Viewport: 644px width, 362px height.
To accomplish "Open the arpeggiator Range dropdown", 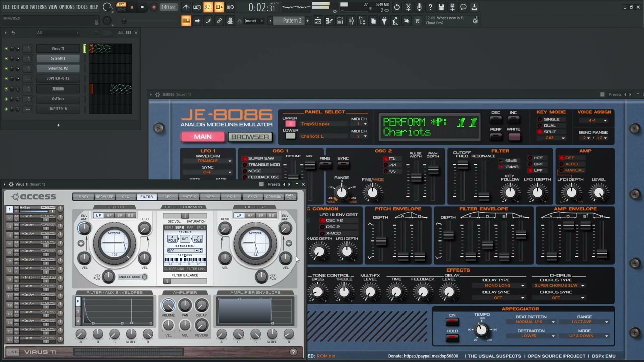I will pyautogui.click(x=584, y=322).
